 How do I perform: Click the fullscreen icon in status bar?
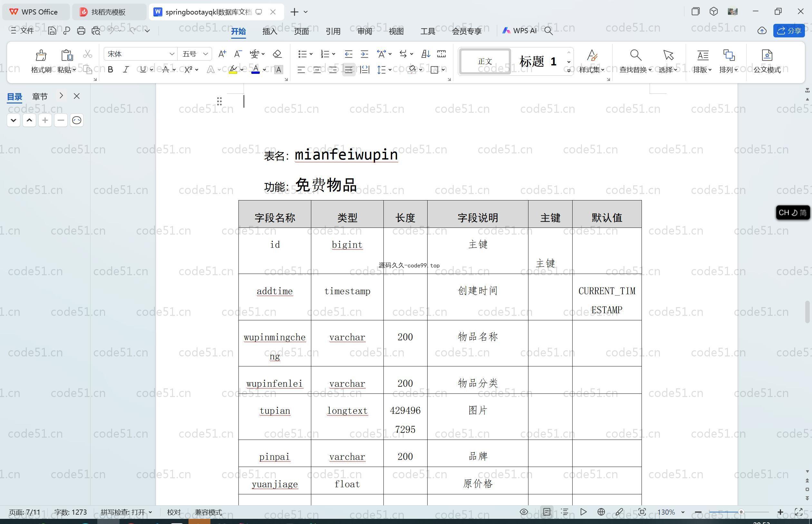[799, 512]
